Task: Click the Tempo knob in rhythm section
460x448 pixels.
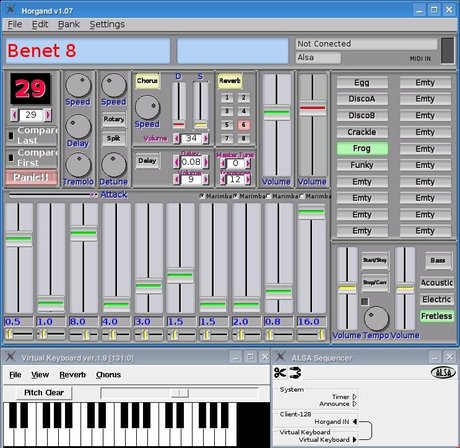Action: 376,318
